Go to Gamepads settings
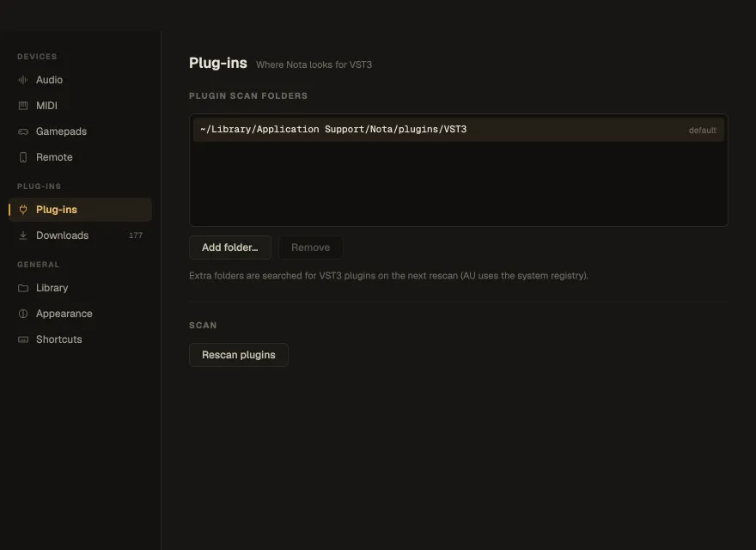Screen dimensions: 756x550 pyautogui.click(x=80, y=131)
